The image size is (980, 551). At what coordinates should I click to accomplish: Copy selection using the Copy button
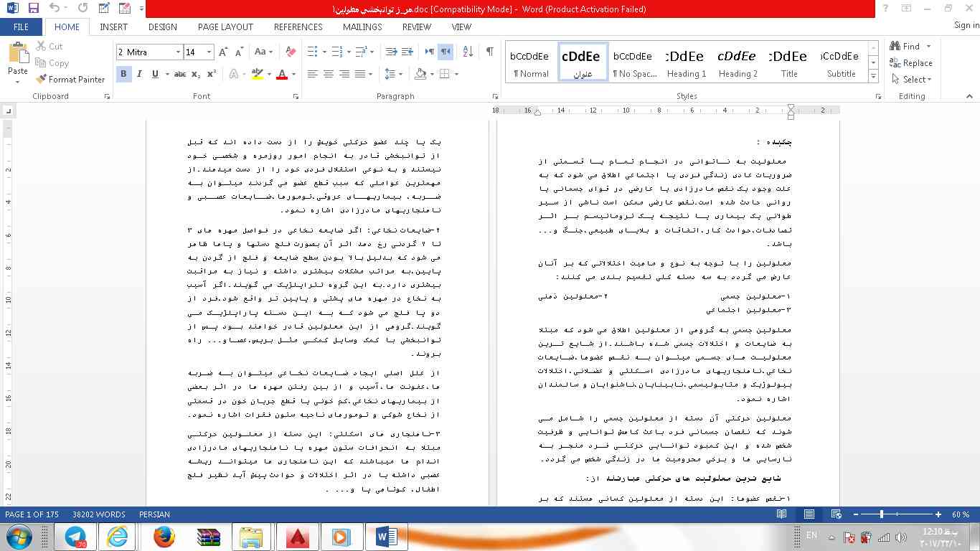52,62
